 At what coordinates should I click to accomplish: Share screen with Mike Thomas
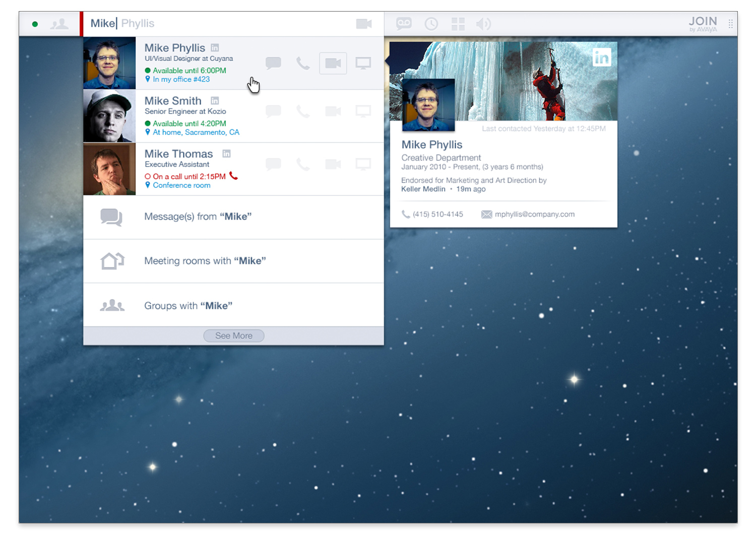363,164
